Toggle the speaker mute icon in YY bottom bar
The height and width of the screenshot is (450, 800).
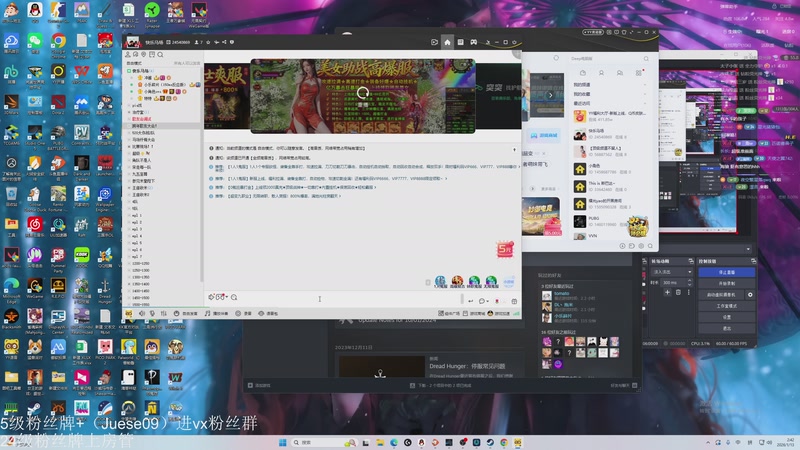[x=142, y=313]
